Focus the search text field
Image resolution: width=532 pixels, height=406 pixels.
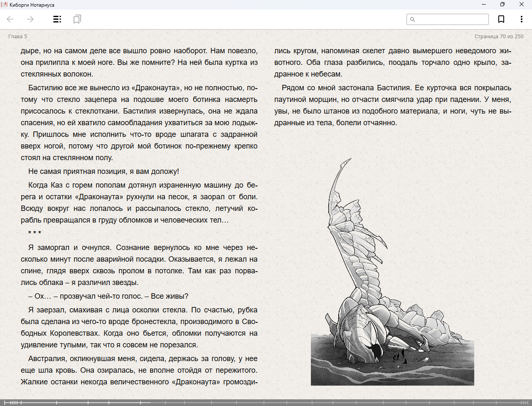coord(451,20)
